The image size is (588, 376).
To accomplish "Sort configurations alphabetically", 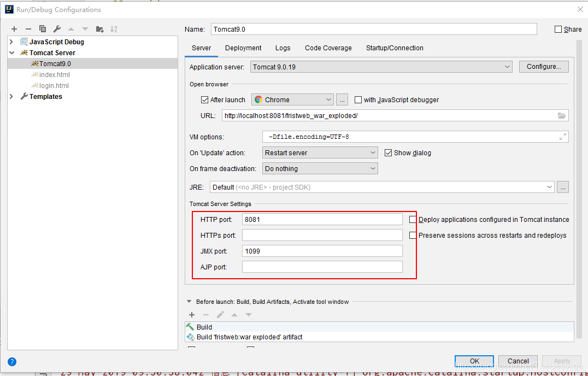I will 114,29.
